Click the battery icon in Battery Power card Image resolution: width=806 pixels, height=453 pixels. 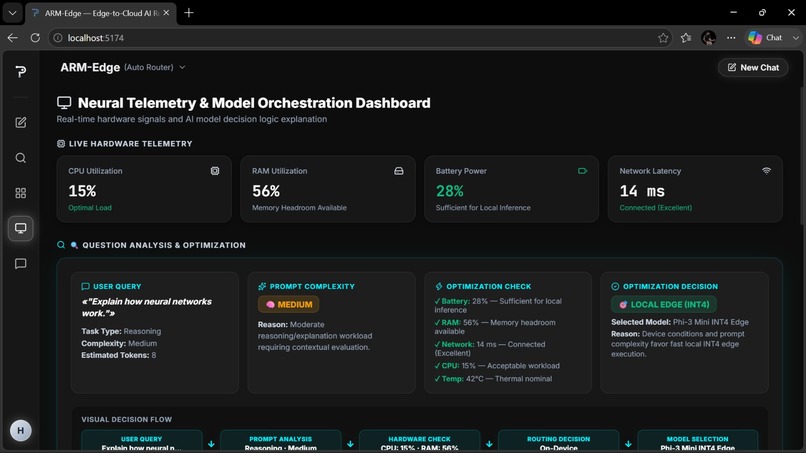point(582,171)
